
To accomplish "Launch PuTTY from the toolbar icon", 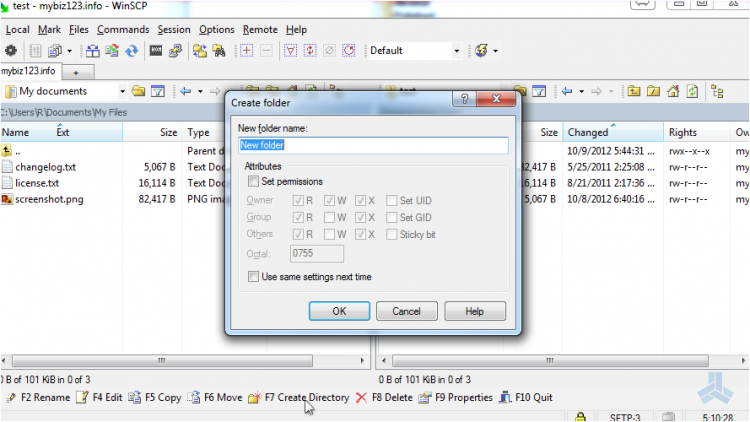I will (x=176, y=50).
